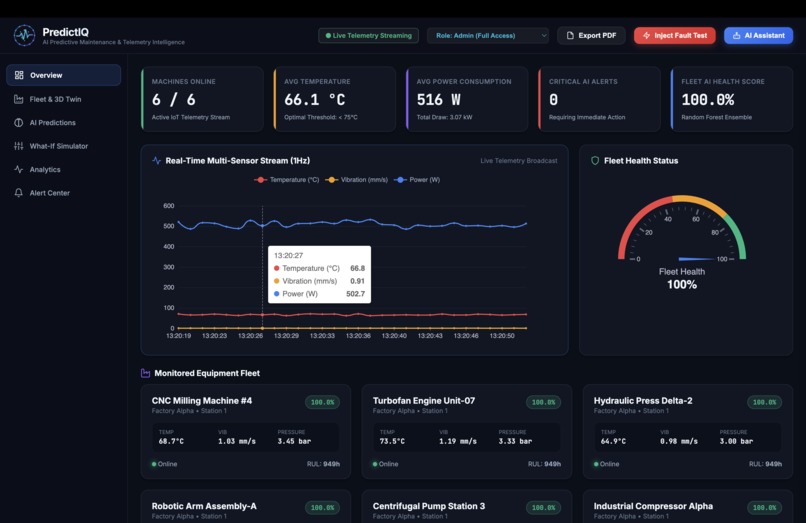Screen dimensions: 806x523
Task: Click the activity icon beside Real-Time Multi-Sensor Stream
Action: tap(156, 160)
